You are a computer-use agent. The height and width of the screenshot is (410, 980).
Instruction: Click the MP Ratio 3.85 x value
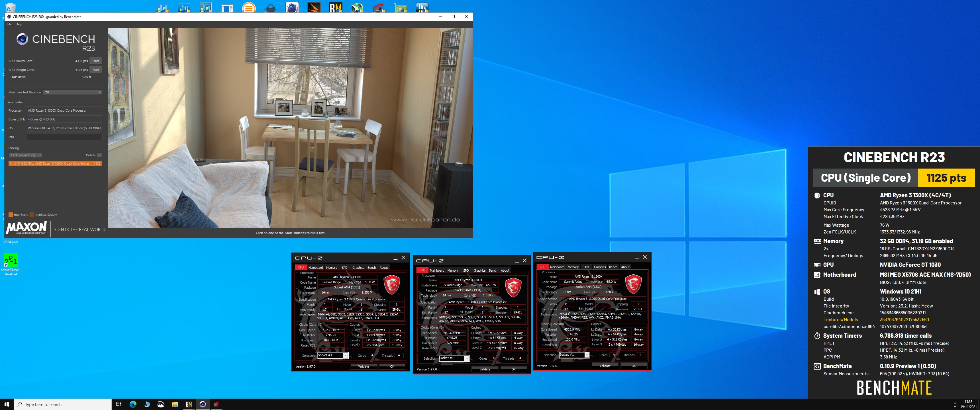click(x=86, y=77)
